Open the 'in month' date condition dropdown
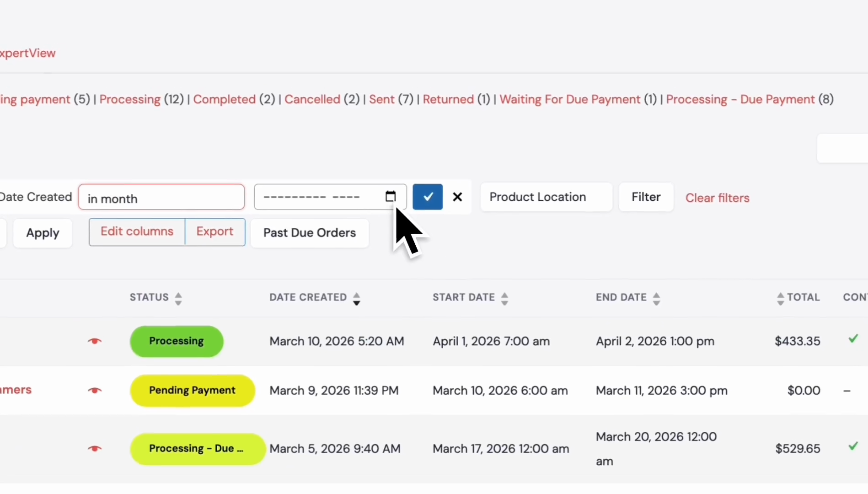This screenshot has width=868, height=494. (x=161, y=197)
